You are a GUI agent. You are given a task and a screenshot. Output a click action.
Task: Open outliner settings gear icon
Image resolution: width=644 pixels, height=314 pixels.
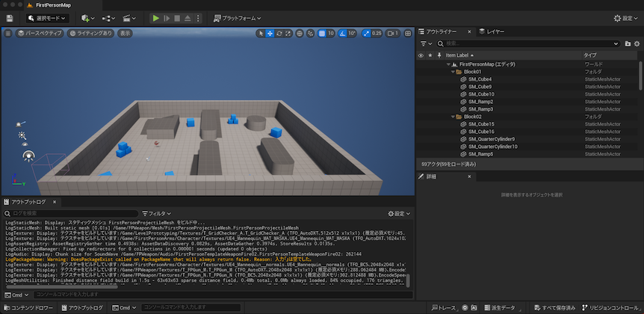[x=636, y=44]
